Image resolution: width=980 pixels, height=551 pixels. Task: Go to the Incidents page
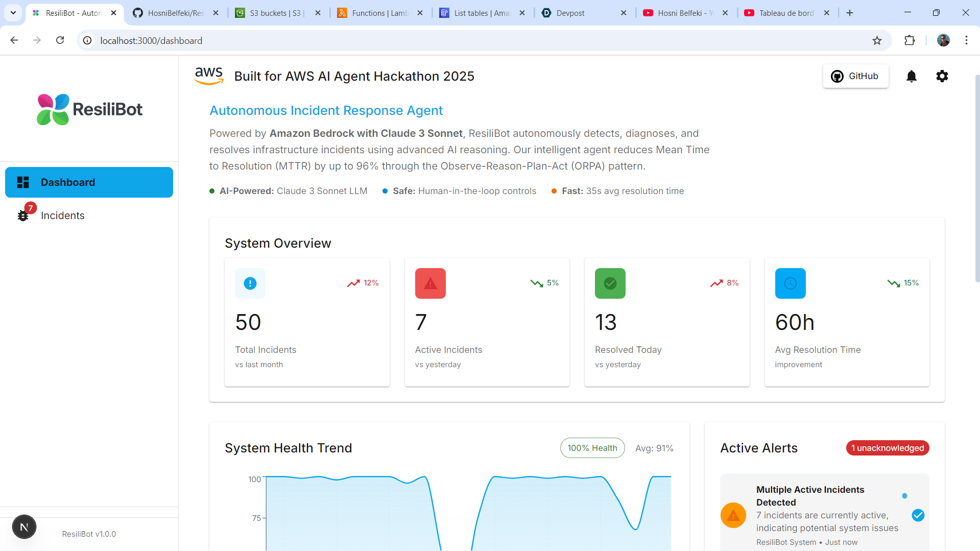pyautogui.click(x=89, y=215)
